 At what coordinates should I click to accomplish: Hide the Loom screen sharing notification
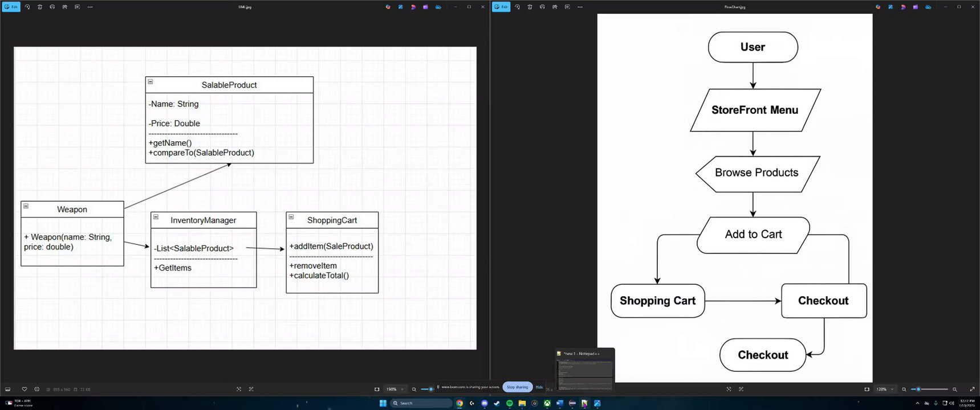pos(539,387)
